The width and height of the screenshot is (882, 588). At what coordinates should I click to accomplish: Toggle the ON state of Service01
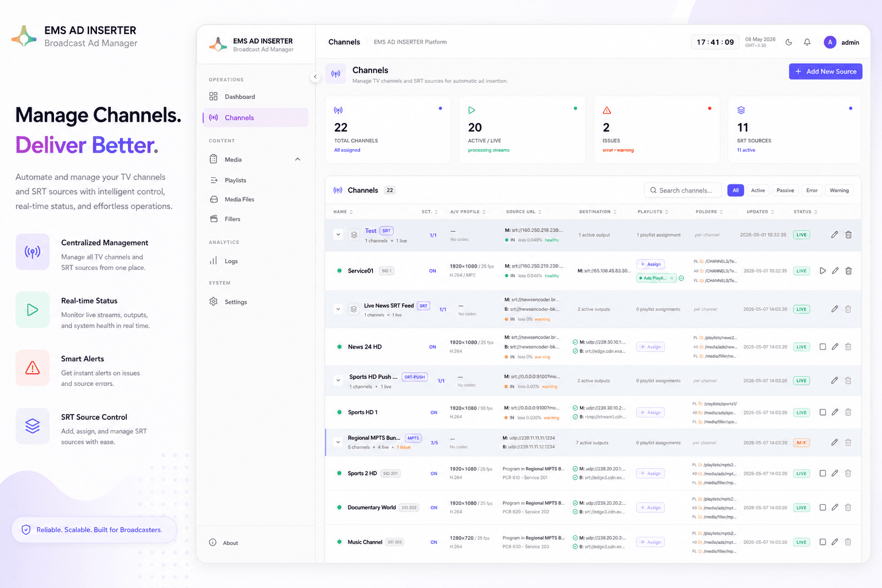click(432, 271)
